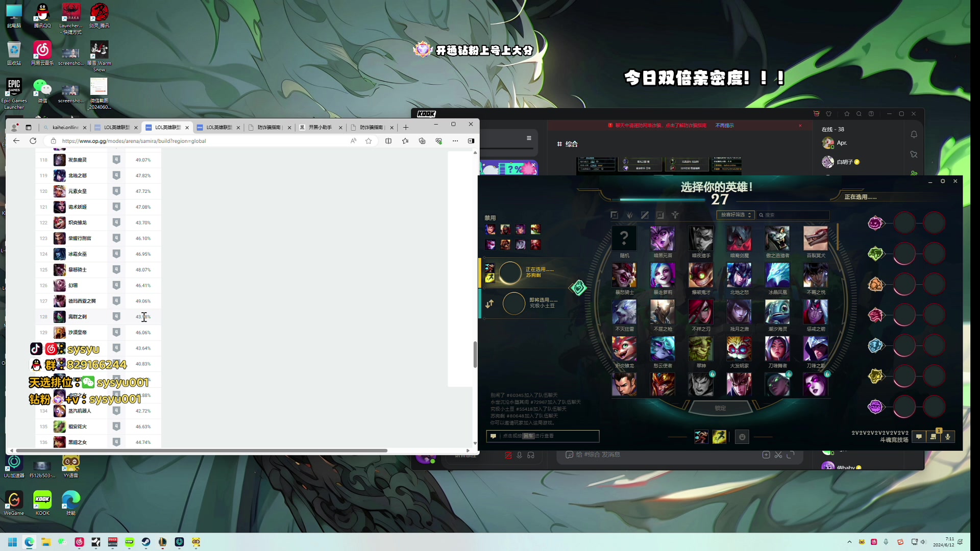Click browser horizontal scrollbar thumb
Viewport: 980px width, 551px height.
(x=202, y=450)
